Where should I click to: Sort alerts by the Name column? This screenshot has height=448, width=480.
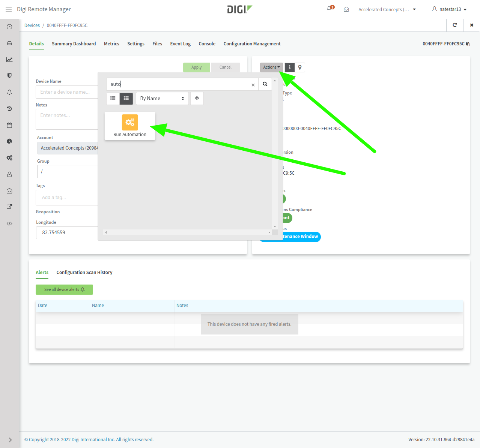point(132,306)
